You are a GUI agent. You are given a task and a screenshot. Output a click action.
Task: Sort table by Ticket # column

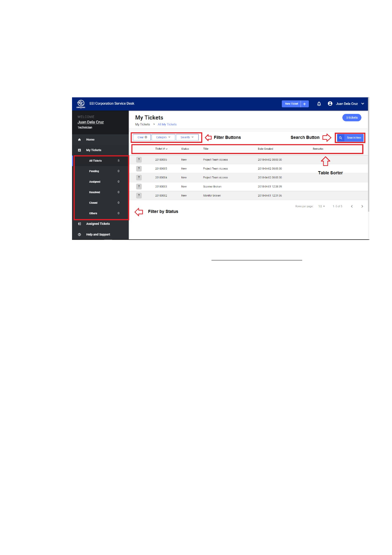161,149
